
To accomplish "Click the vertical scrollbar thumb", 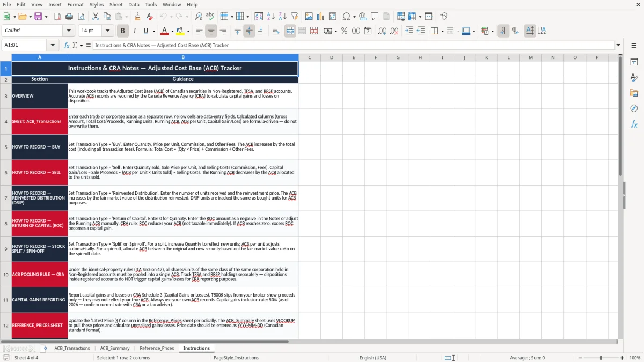I will pyautogui.click(x=620, y=116).
